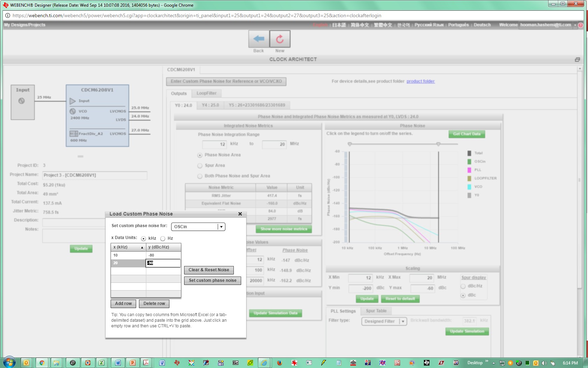Click the New refresh icon
The height and width of the screenshot is (368, 588).
click(x=280, y=39)
